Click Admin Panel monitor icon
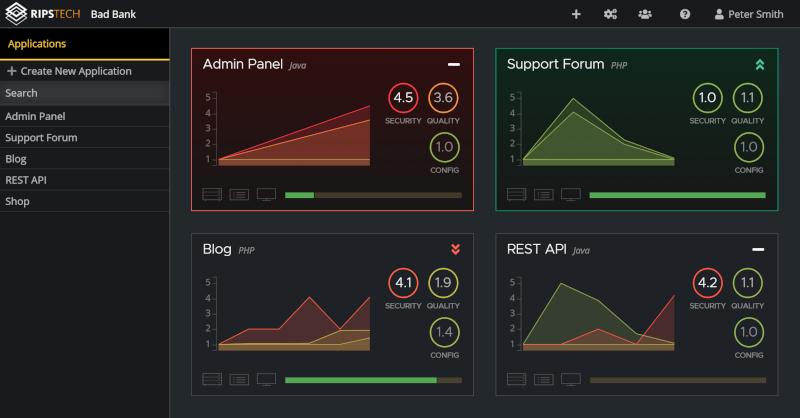The width and height of the screenshot is (800, 418). 266,194
